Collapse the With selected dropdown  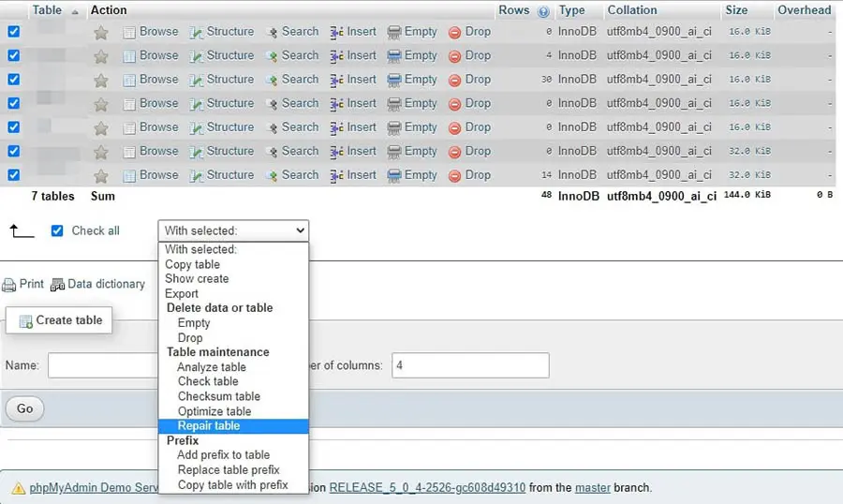tap(233, 230)
